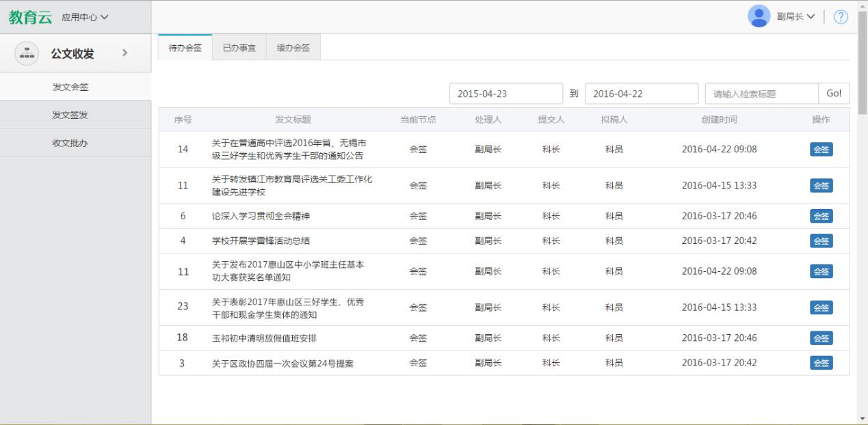Click the end date field 2016-04-22

(641, 94)
